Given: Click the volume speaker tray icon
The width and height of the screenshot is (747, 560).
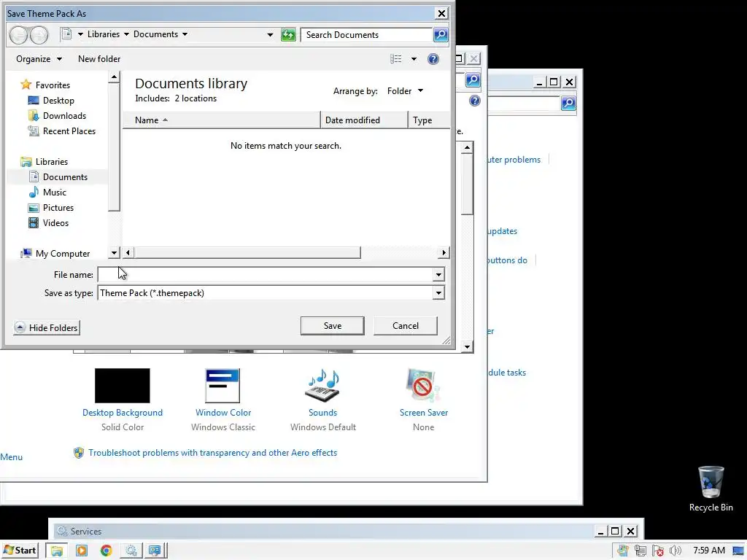Looking at the screenshot, I should (675, 551).
